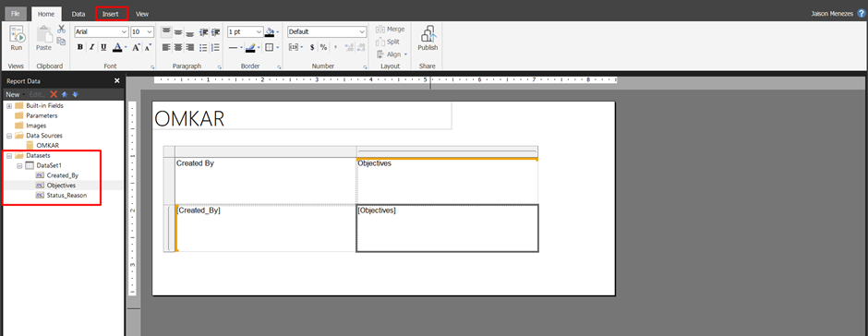Close the Report Data panel
This screenshot has height=336, width=868.
(116, 81)
